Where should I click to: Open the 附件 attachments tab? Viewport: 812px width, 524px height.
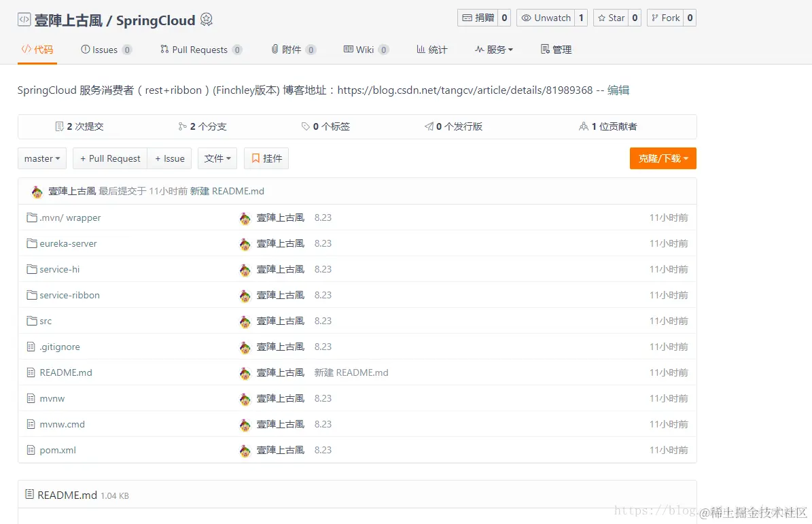pos(294,50)
